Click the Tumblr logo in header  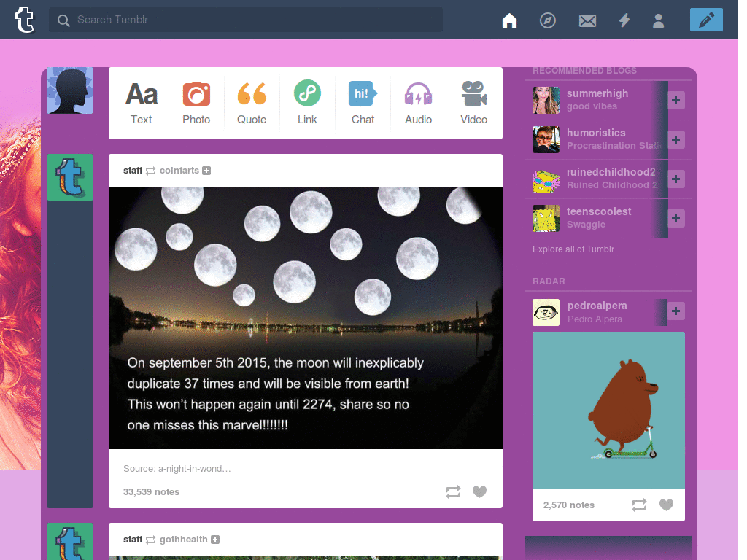pyautogui.click(x=24, y=20)
